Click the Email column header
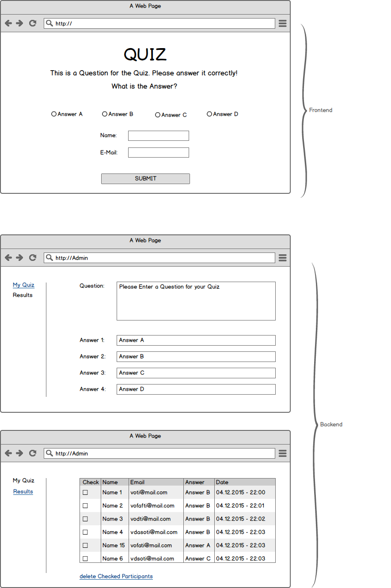Image resolution: width=391 pixels, height=588 pixels. (x=156, y=482)
